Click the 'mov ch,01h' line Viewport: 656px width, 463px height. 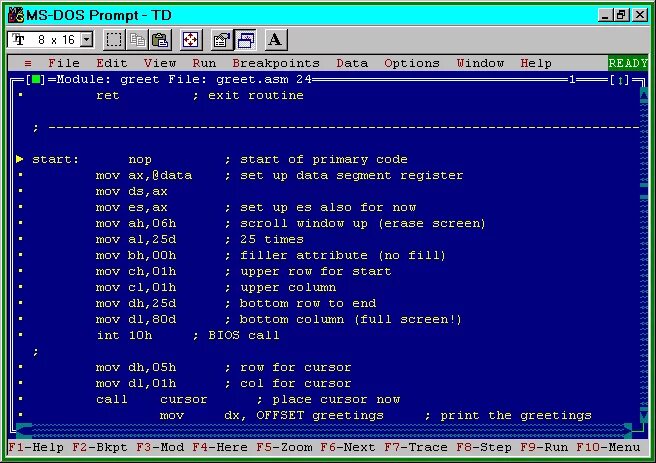coord(243,271)
